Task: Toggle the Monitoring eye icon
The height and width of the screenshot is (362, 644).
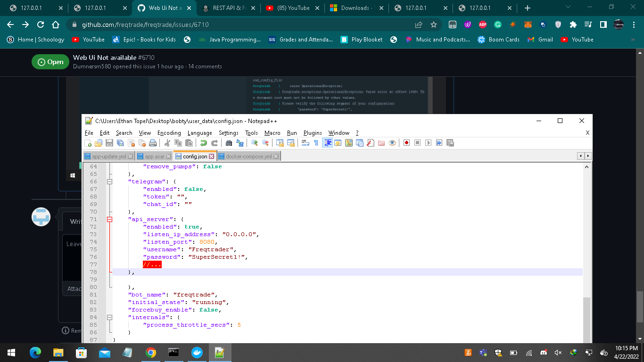Action: click(392, 143)
